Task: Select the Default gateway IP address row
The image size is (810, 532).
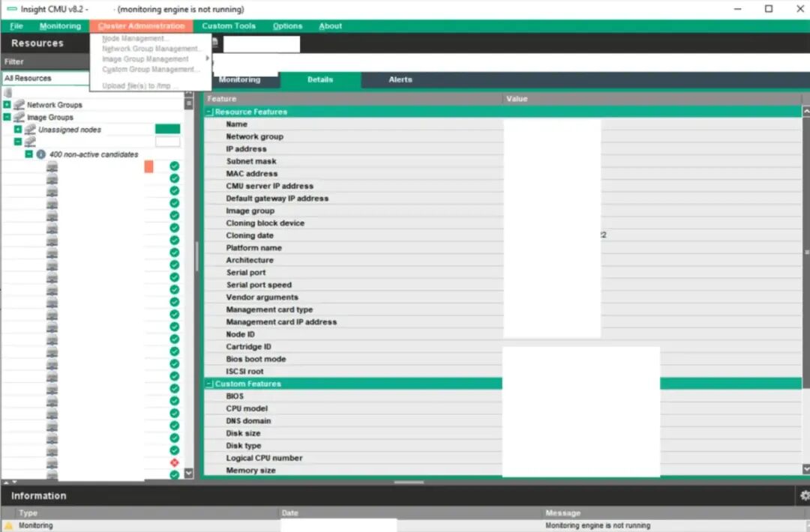Action: coord(503,198)
